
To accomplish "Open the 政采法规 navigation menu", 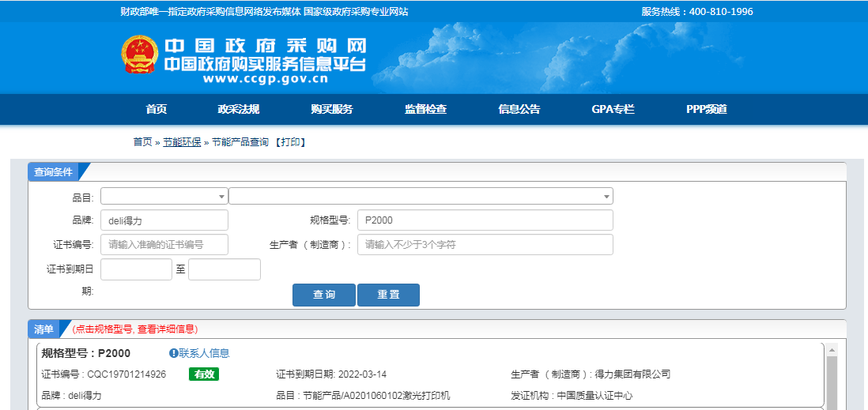I will (239, 109).
